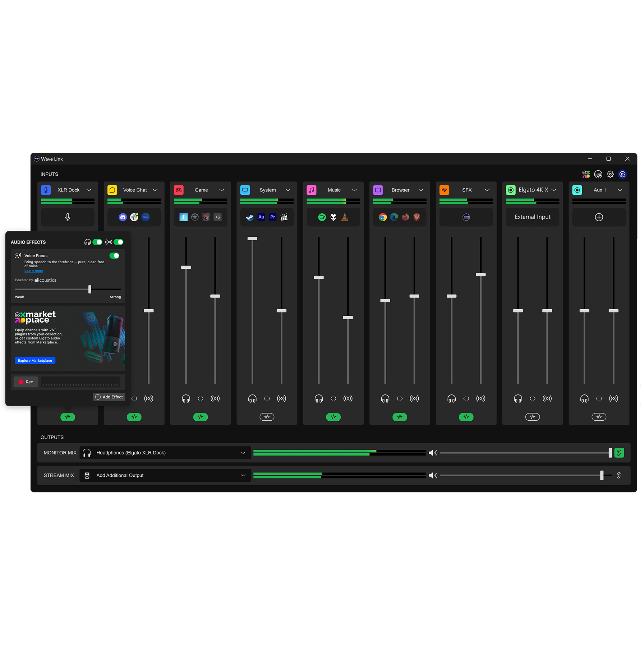The width and height of the screenshot is (644, 661).
Task: Click the Chrome icon in Browser channel
Action: click(383, 217)
